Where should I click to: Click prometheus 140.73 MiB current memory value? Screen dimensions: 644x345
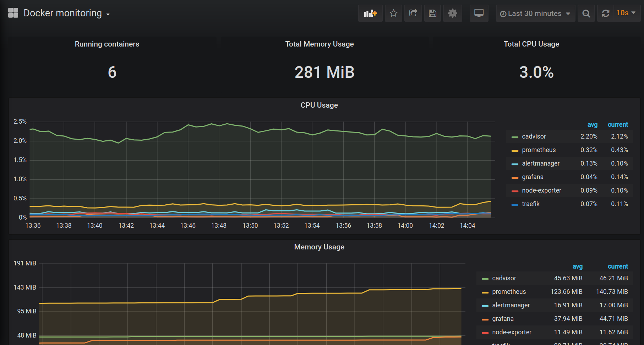612,292
